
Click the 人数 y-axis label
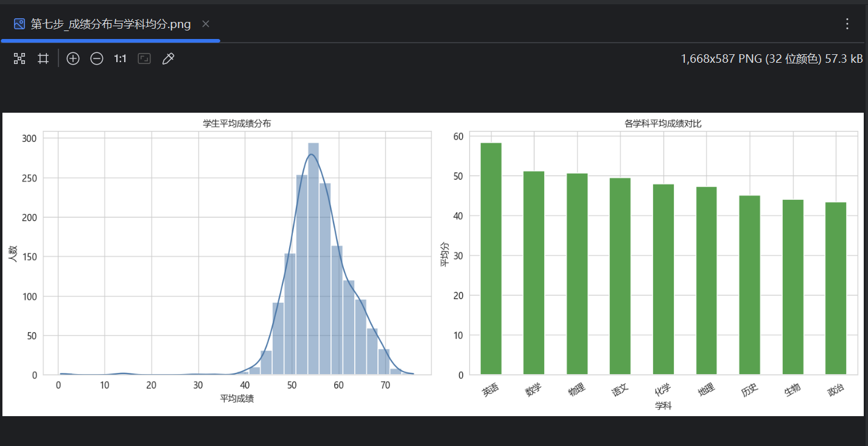(x=12, y=253)
